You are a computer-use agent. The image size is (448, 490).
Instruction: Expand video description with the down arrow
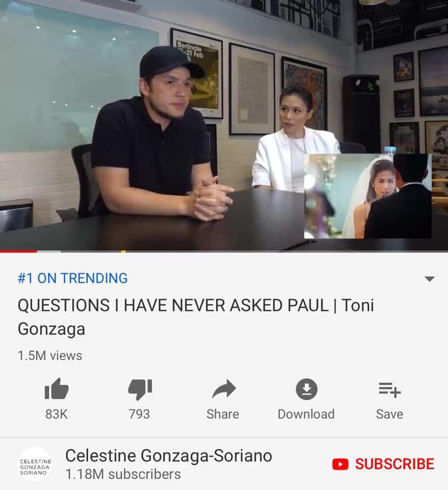coord(430,279)
